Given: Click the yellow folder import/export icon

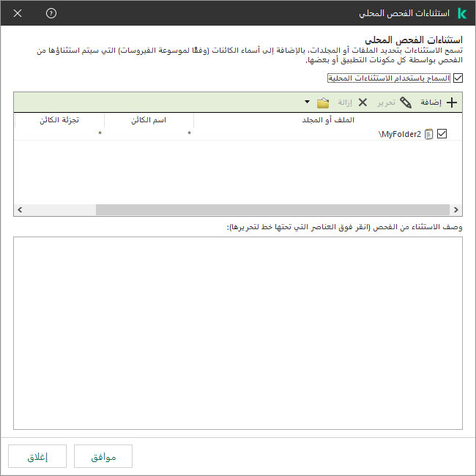Looking at the screenshot, I should pyautogui.click(x=323, y=103).
